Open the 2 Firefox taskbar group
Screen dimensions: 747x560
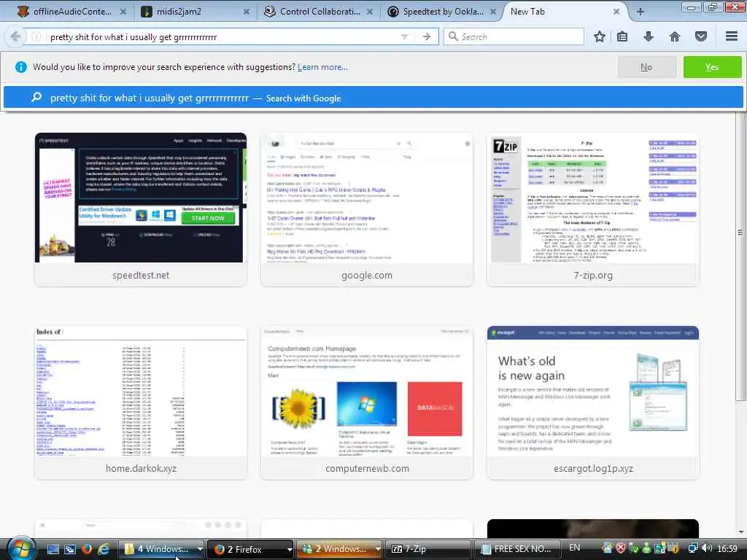tap(248, 549)
